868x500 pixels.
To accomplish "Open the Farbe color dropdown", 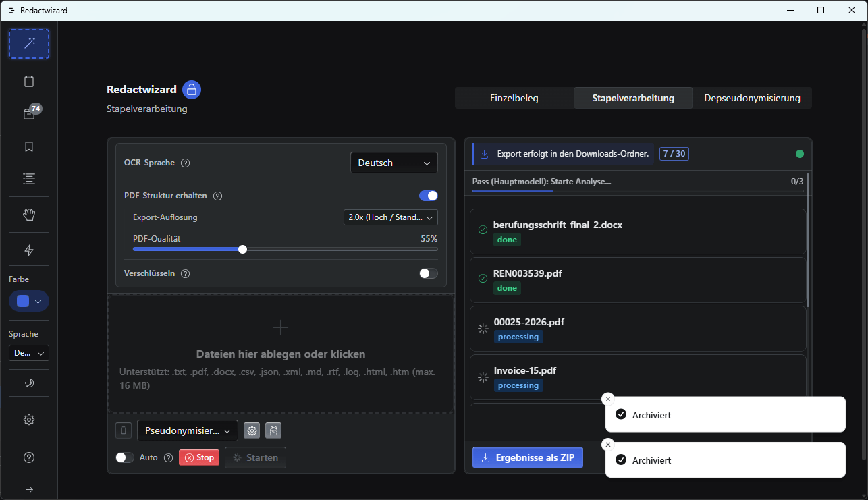I will [29, 302].
